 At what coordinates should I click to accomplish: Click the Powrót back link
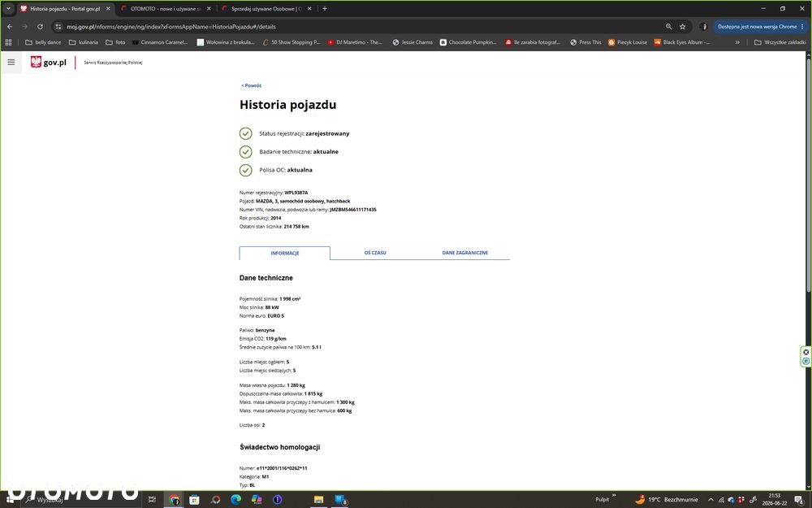click(x=251, y=85)
